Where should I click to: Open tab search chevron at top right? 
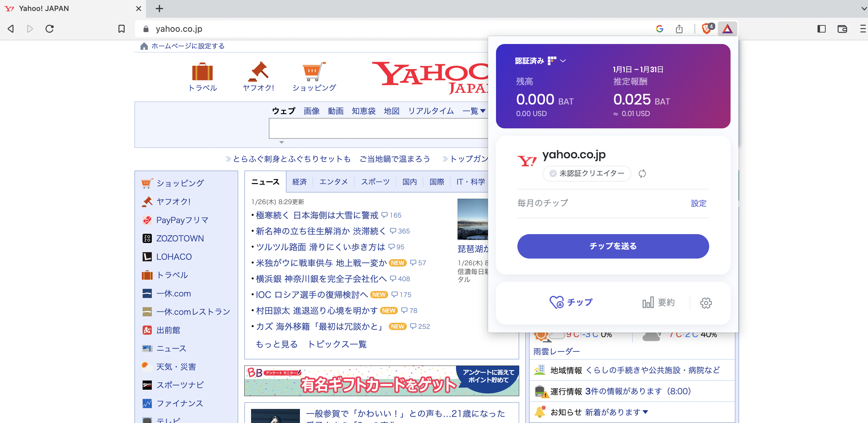coord(863,9)
